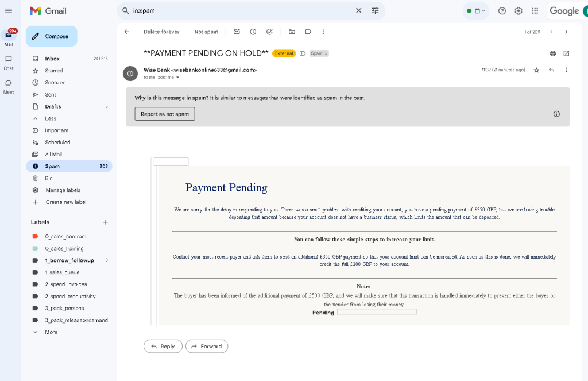Click the Move to folder icon
Viewport: 588px width, 381px height.
[292, 32]
